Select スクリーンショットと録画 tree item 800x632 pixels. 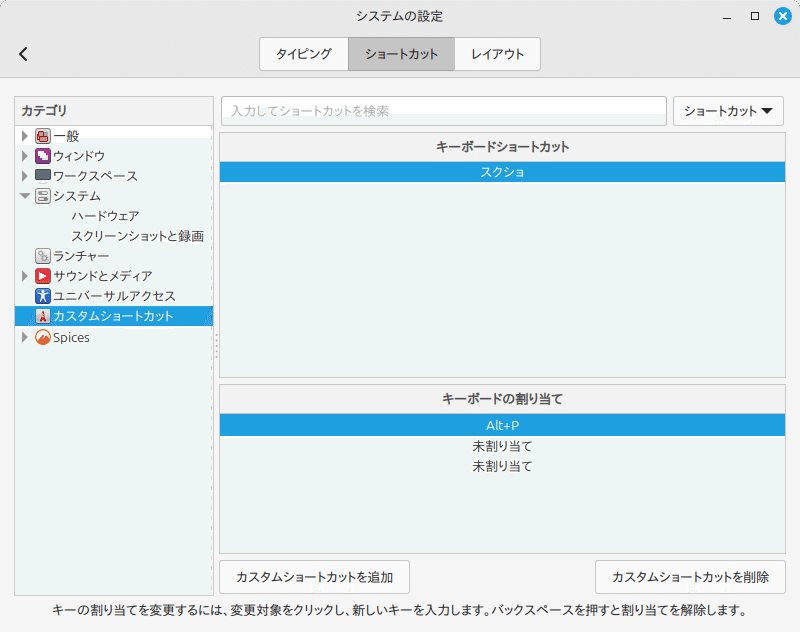[138, 236]
